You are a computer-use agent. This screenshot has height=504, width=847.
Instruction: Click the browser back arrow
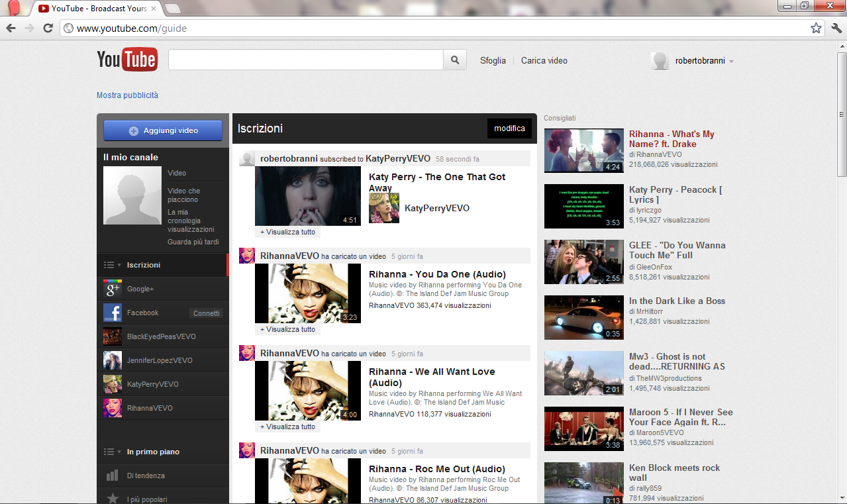[x=11, y=28]
